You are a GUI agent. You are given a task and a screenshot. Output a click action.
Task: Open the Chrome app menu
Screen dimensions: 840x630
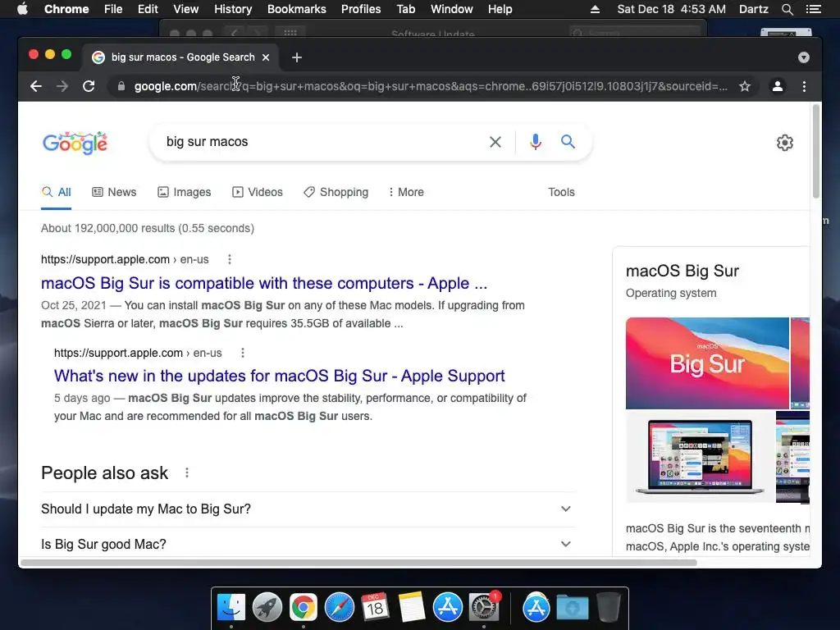(66, 9)
